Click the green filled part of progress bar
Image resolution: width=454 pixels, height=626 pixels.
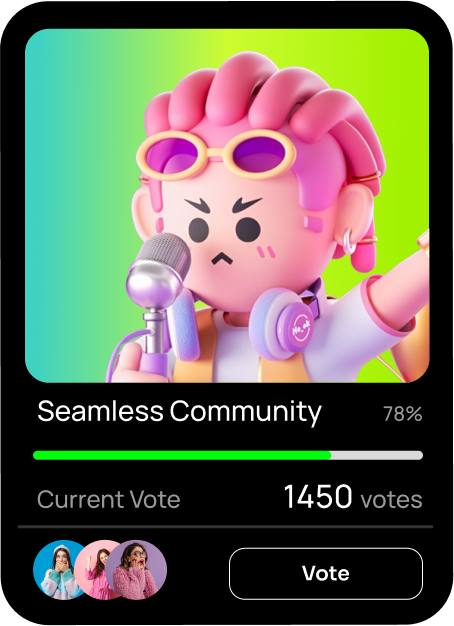(x=182, y=455)
